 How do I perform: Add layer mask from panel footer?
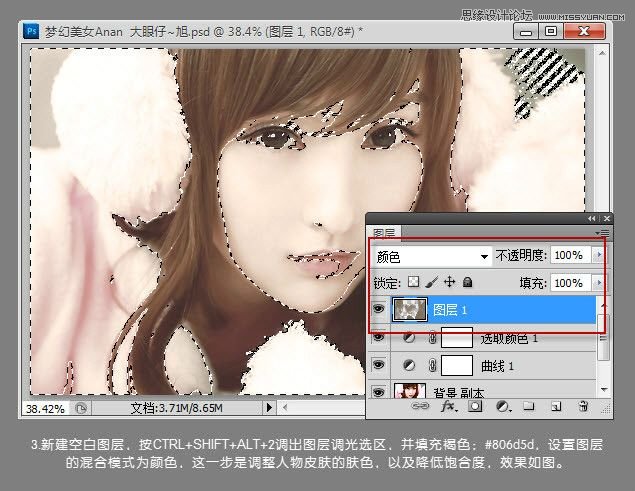pyautogui.click(x=475, y=406)
